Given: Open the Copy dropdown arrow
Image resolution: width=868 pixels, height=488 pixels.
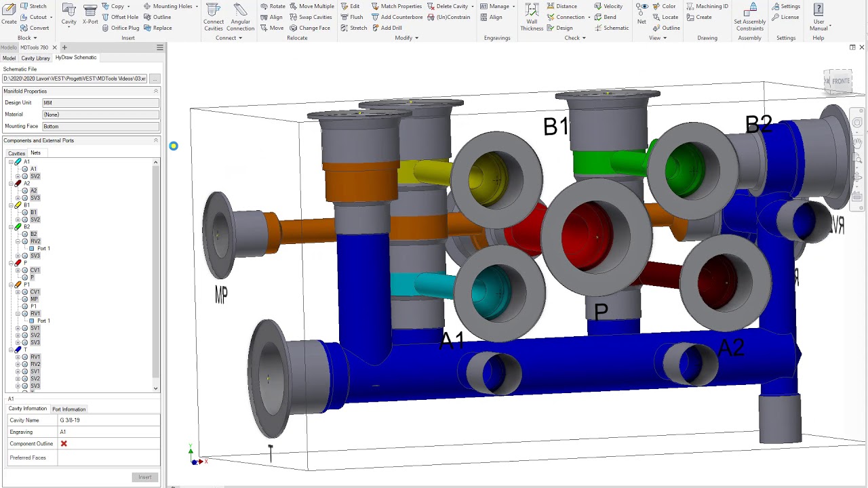Looking at the screenshot, I should pyautogui.click(x=130, y=6).
